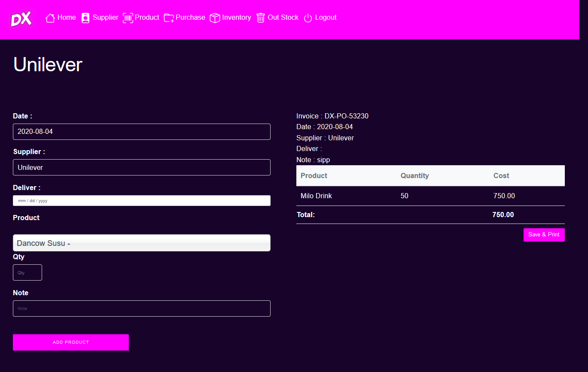
Task: Click the Cost column header
Action: 501,175
